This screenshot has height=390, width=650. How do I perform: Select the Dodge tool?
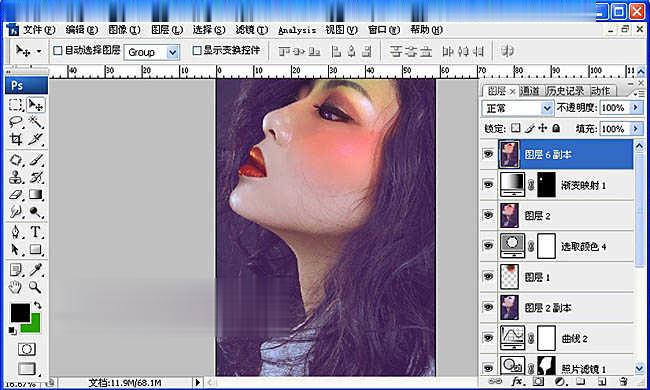coord(36,212)
